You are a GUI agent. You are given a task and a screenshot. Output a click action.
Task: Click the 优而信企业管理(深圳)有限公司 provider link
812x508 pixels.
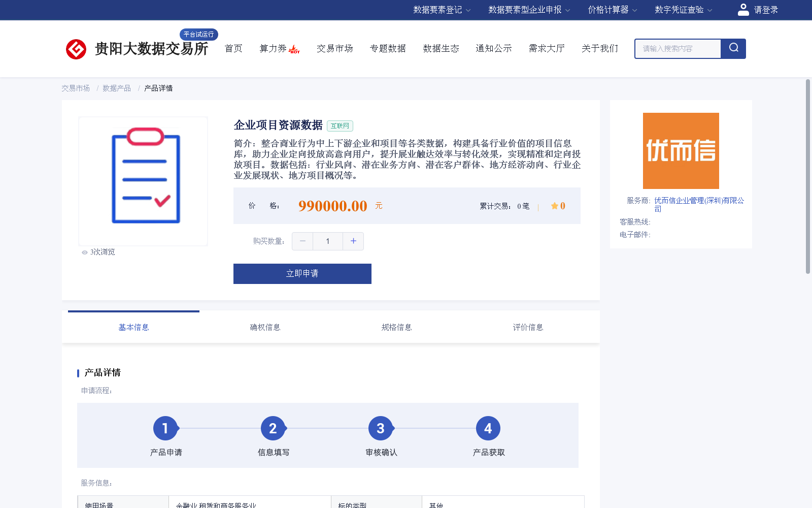699,204
